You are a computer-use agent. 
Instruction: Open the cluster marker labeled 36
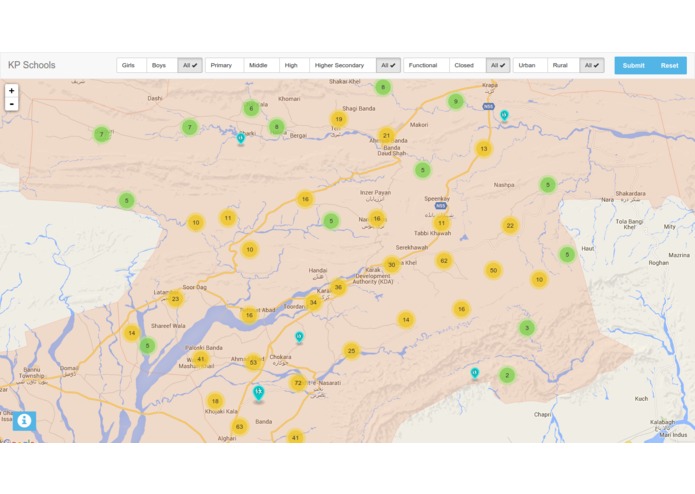[338, 287]
